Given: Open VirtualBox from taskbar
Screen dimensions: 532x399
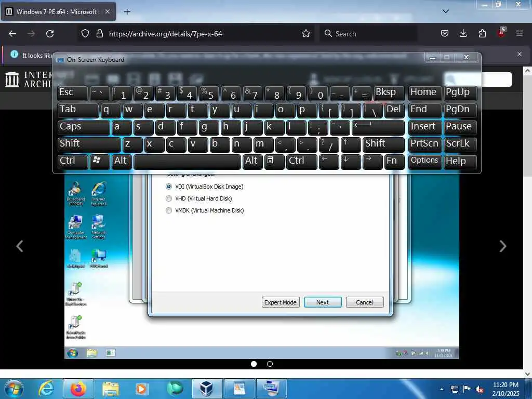Looking at the screenshot, I should (x=206, y=389).
